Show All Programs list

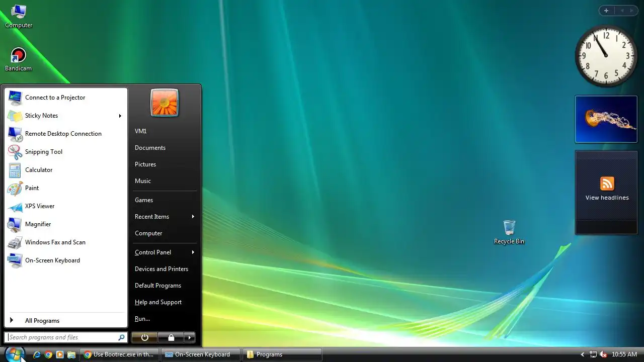pyautogui.click(x=66, y=321)
